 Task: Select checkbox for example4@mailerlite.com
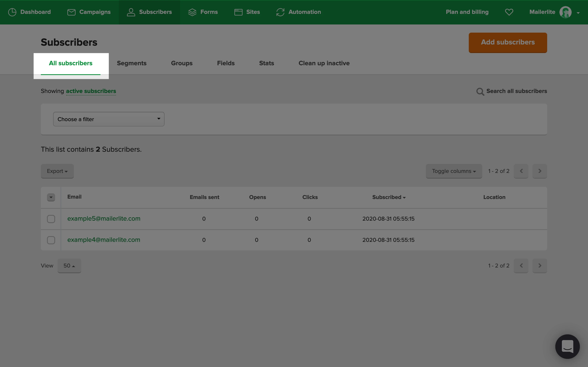[51, 240]
